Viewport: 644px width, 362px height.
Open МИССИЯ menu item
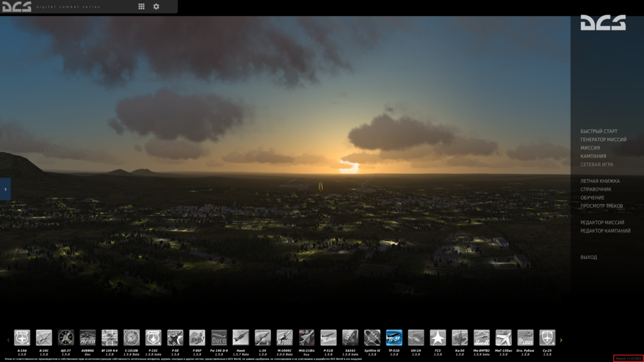point(590,148)
